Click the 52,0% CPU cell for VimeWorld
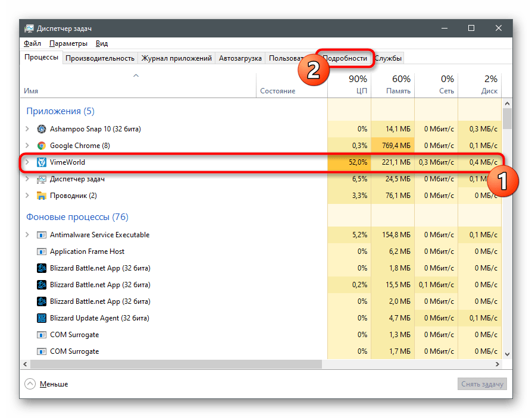The width and height of the screenshot is (532, 418). coord(349,162)
